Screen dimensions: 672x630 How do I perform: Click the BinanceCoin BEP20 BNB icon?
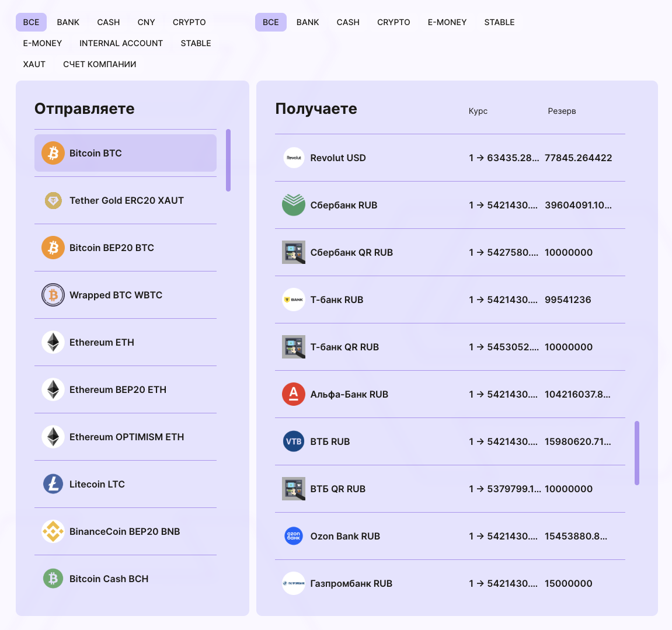(x=53, y=531)
